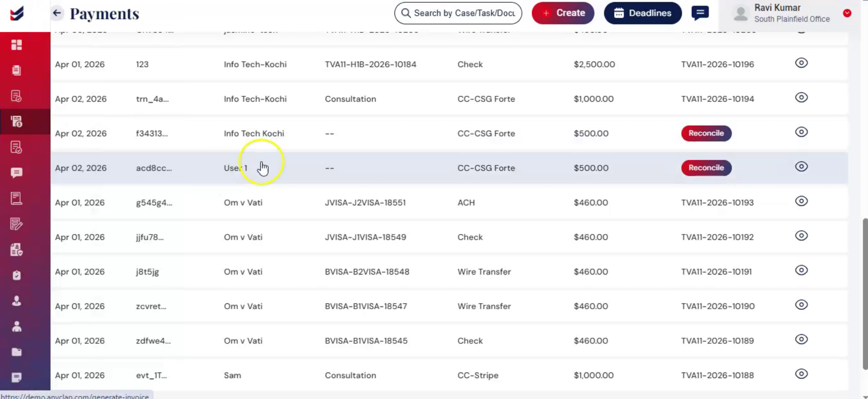Click invoice number TVA11-2026-10188
The image size is (868, 399).
[x=717, y=375]
